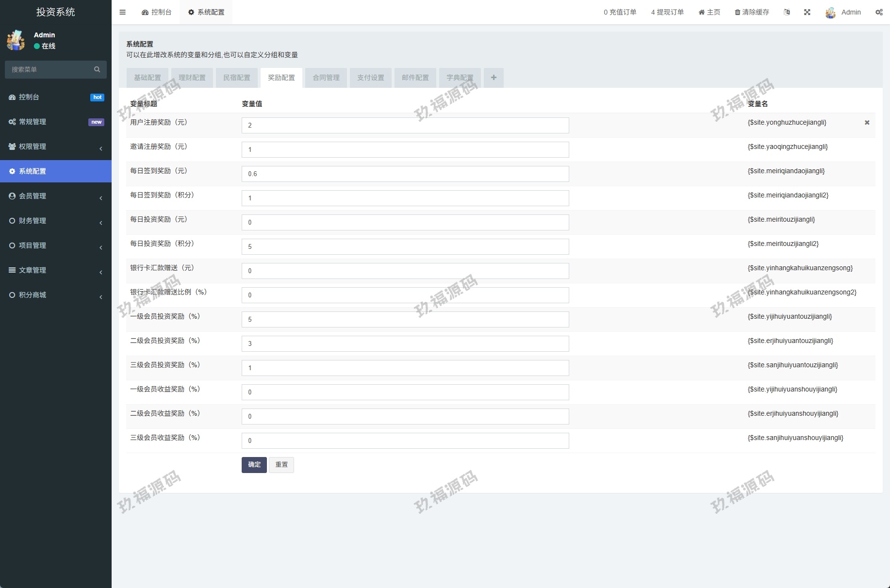Click the search magnifier icon in sidebar
890x588 pixels.
coord(97,69)
